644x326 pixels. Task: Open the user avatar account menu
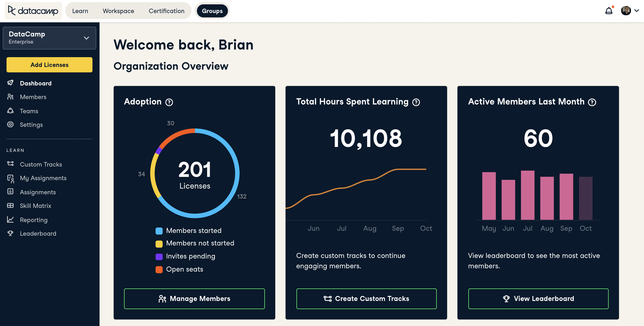click(626, 11)
